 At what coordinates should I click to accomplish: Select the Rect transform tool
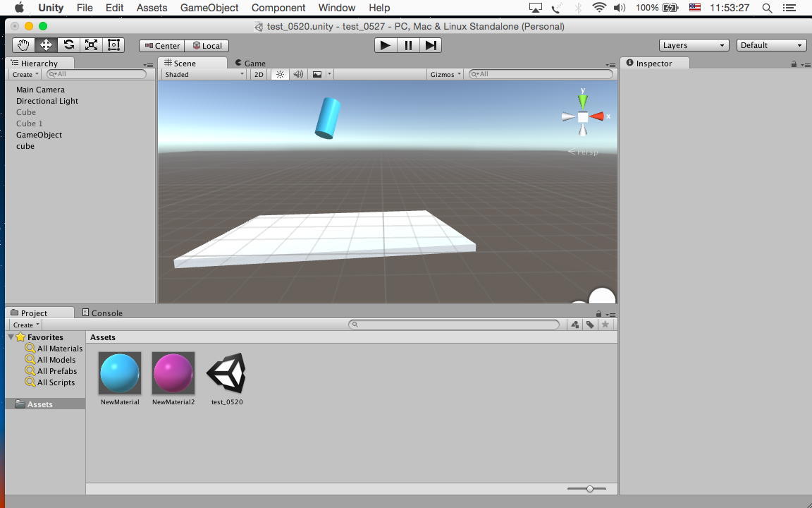(113, 45)
